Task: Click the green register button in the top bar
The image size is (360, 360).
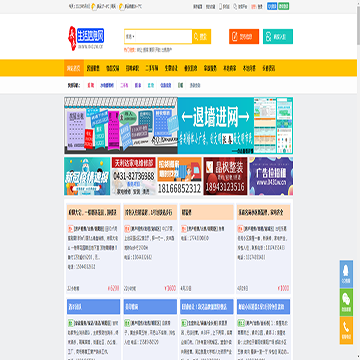Action: tap(284, 6)
